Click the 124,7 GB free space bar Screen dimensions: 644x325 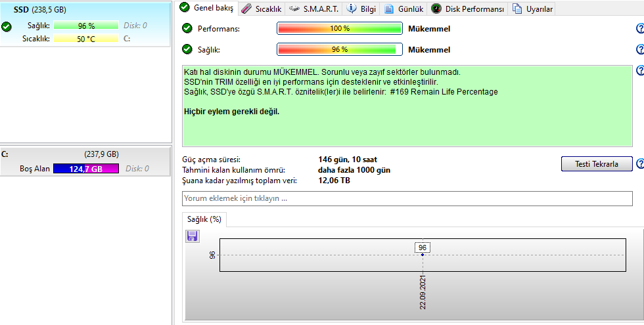pos(86,169)
